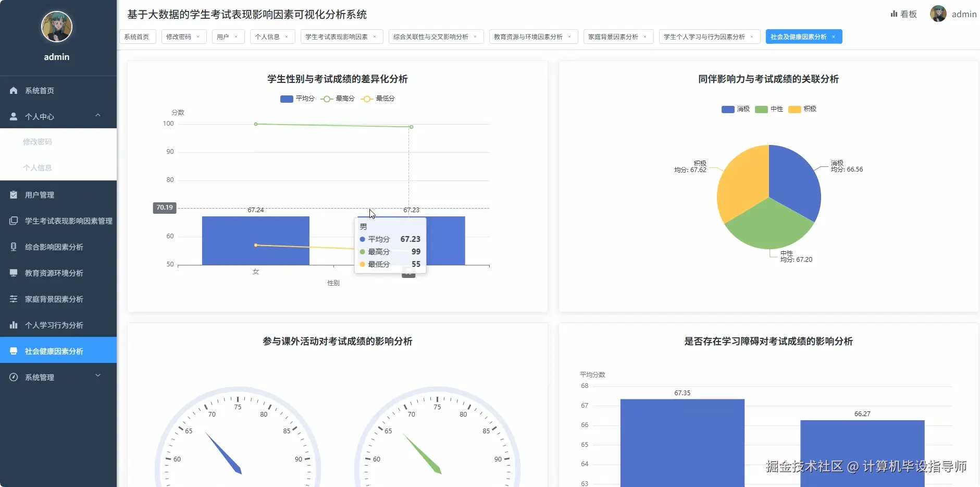Click the sliders icon beside 家庭背景因素分析
This screenshot has width=980, height=487.
coord(14,299)
